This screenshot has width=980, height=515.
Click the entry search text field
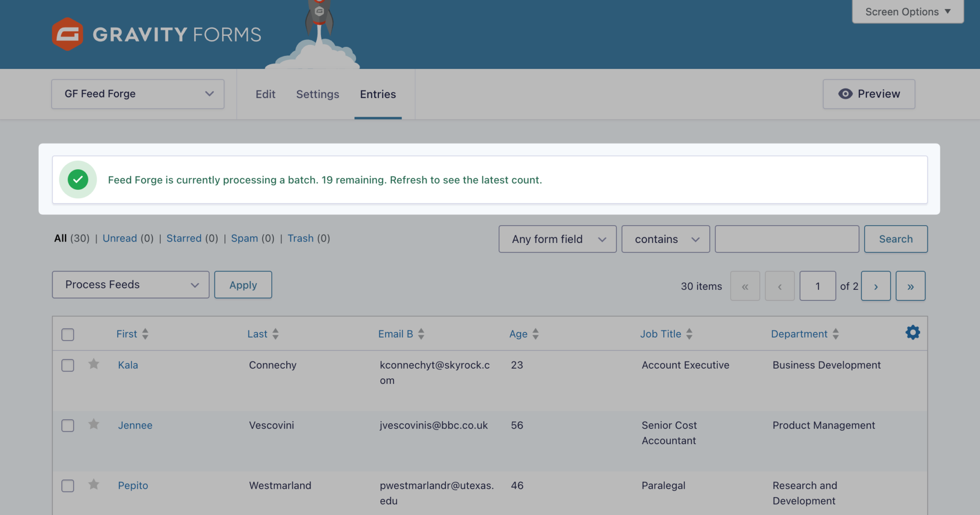tap(787, 239)
